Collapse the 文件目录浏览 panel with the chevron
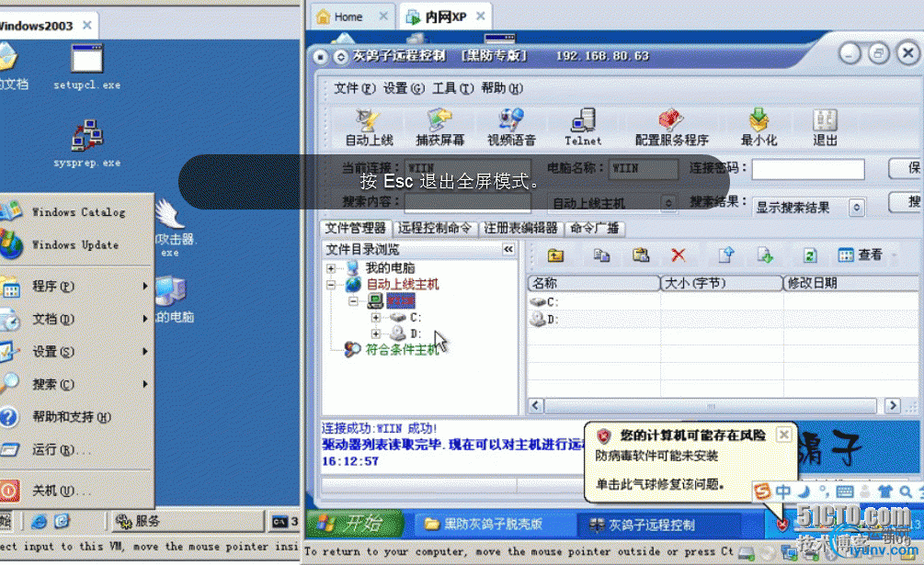 (510, 247)
